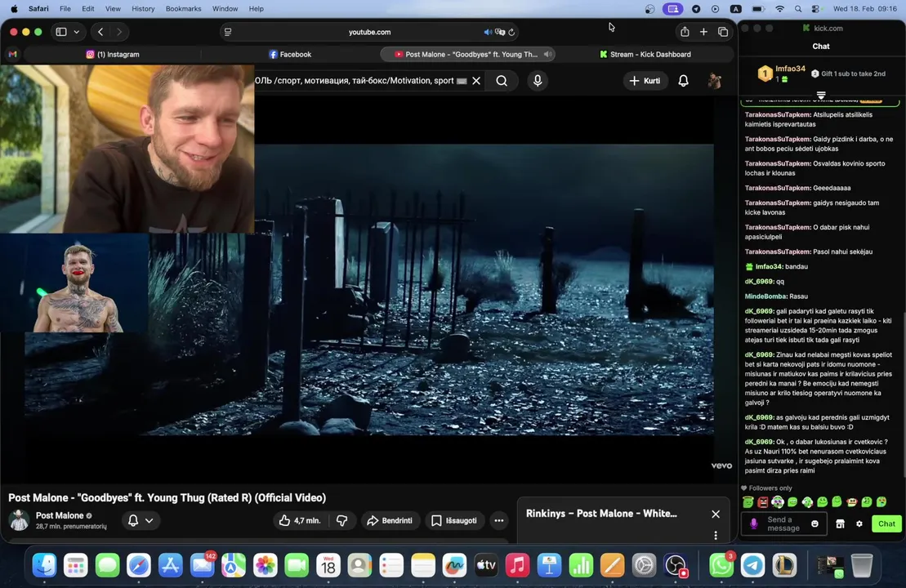The height and width of the screenshot is (588, 906).
Task: Open Safari share sheet icon
Action: 685,32
